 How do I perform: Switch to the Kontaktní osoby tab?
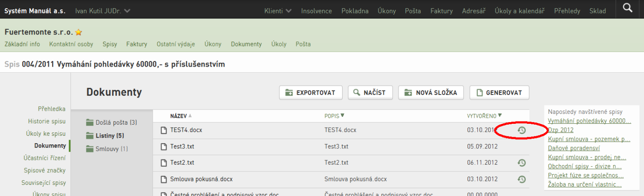coord(71,44)
